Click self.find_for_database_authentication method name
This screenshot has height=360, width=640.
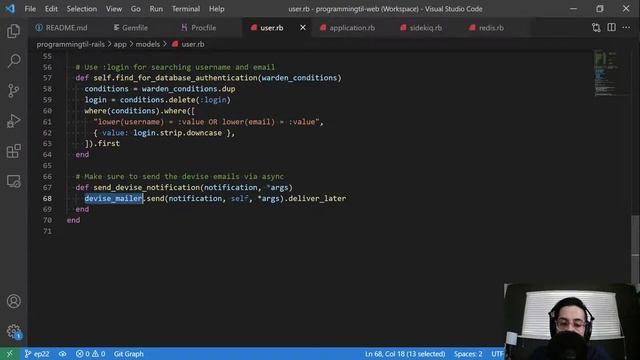175,78
